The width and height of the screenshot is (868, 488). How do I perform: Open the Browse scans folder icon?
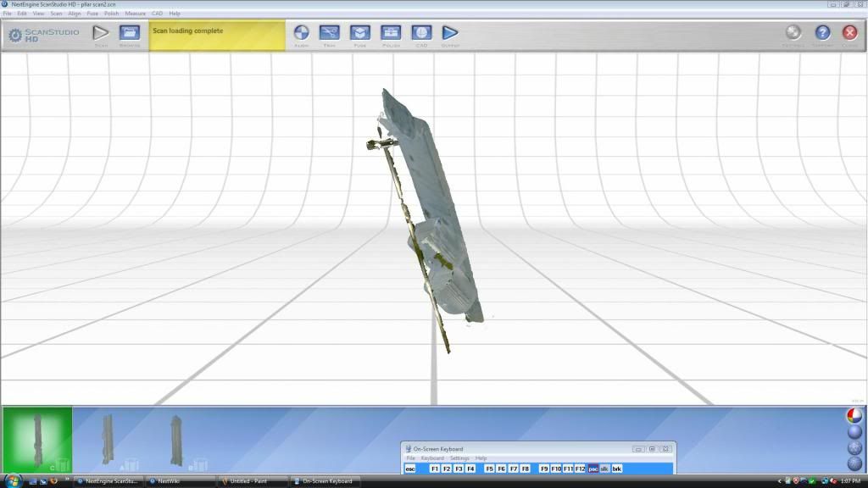point(129,33)
